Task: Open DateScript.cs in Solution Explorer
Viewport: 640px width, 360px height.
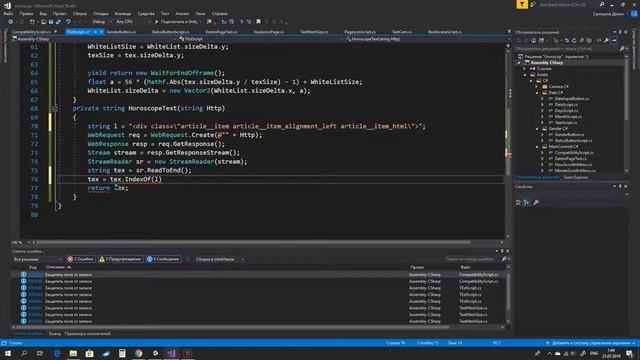Action: (566, 104)
